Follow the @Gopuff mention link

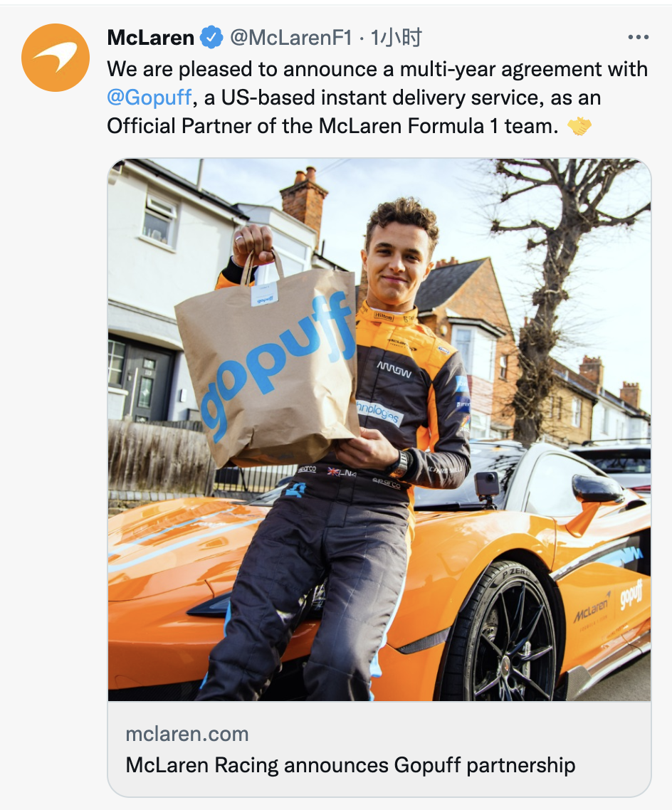[149, 97]
